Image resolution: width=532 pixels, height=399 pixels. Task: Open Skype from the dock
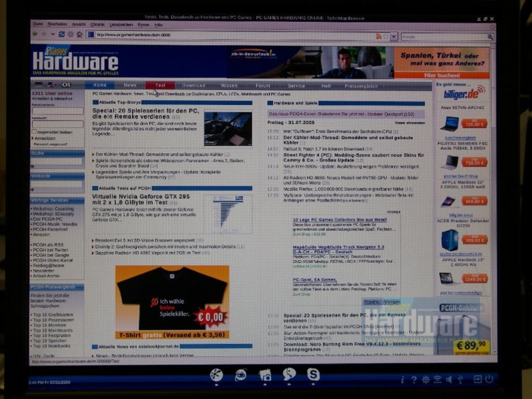313,374
